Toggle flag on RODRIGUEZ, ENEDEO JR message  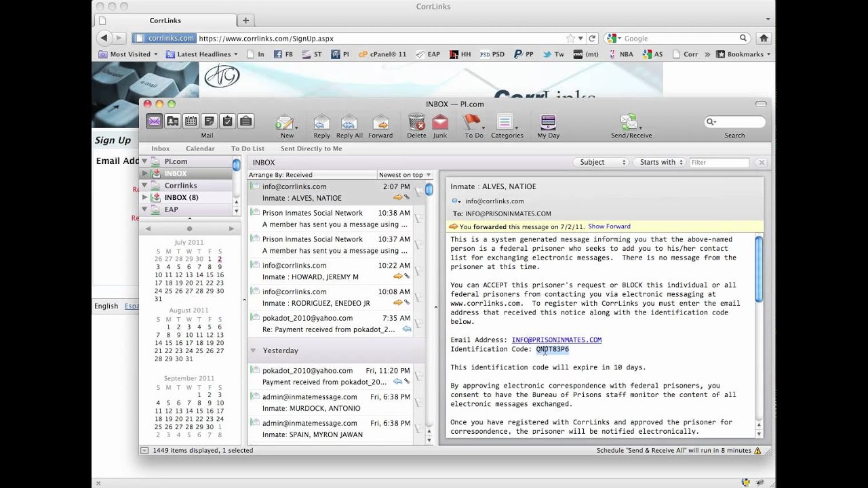pyautogui.click(x=418, y=297)
